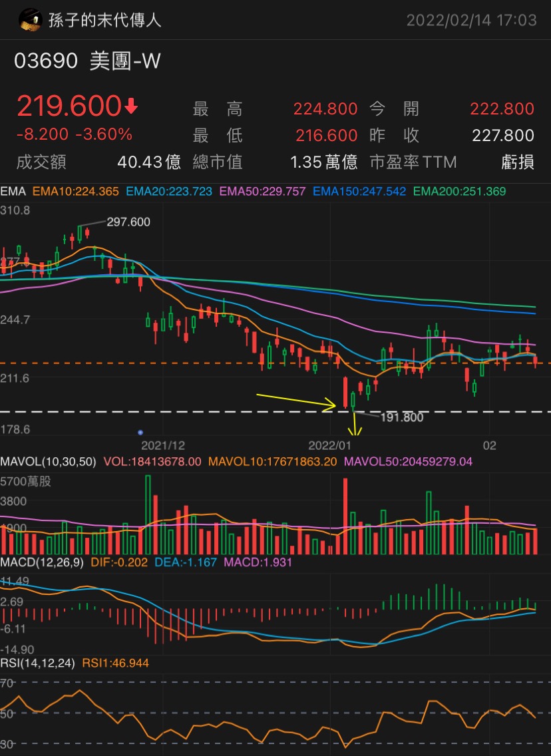
Task: Tap the 244.7 price axis label
Action: (x=15, y=319)
